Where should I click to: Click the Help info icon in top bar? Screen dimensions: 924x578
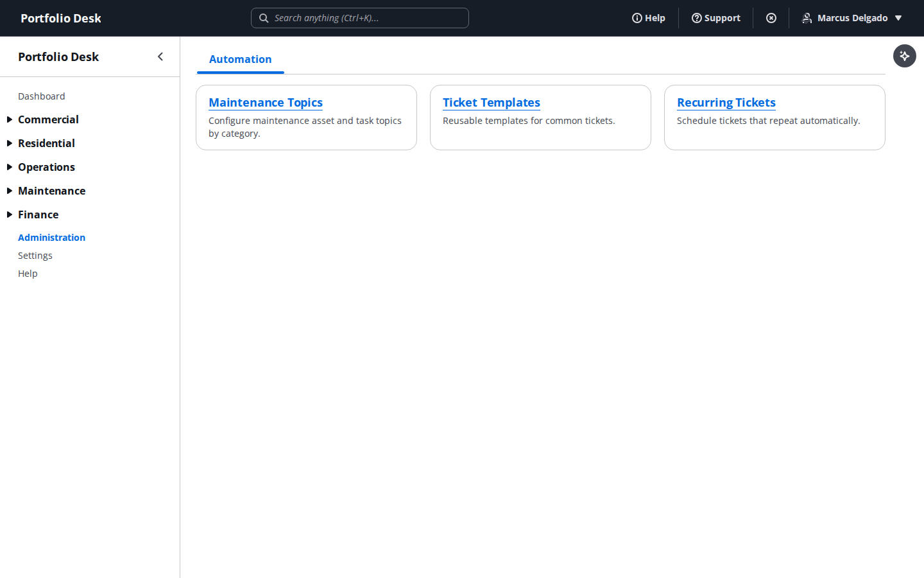pyautogui.click(x=637, y=18)
